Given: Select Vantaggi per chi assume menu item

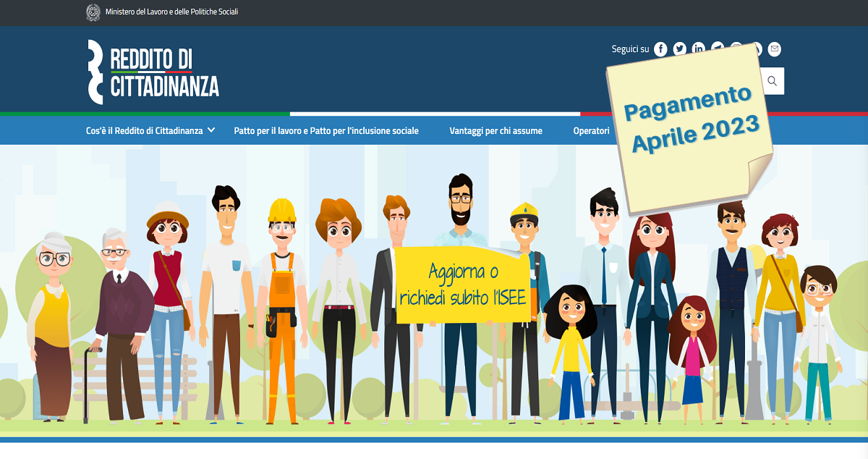Looking at the screenshot, I should click(495, 131).
